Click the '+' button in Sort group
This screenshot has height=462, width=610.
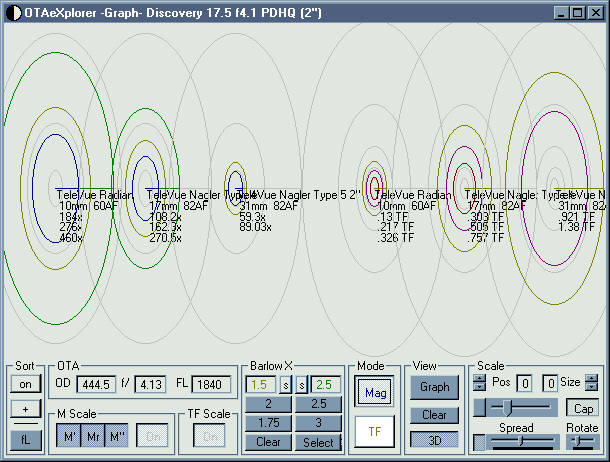click(x=25, y=409)
